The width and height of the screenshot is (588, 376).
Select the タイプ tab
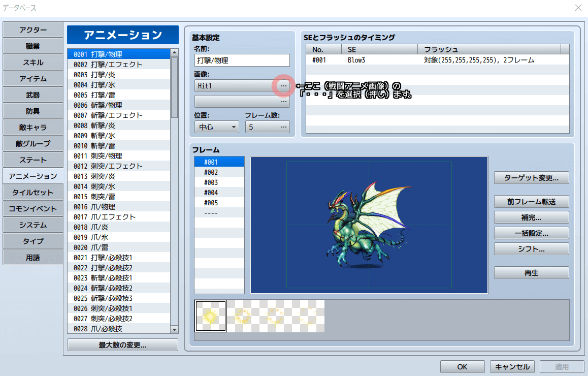coord(33,241)
